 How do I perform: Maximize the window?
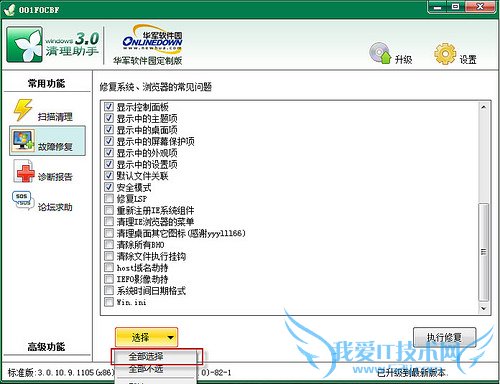click(455, 7)
